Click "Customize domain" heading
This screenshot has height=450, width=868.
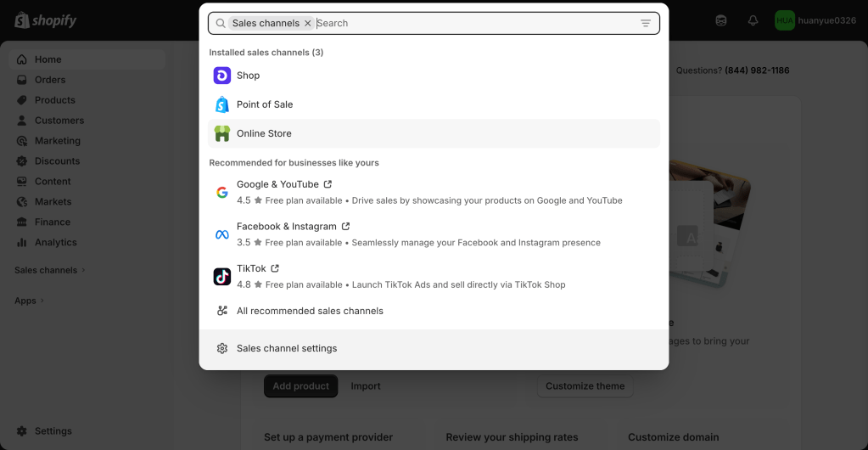point(674,437)
